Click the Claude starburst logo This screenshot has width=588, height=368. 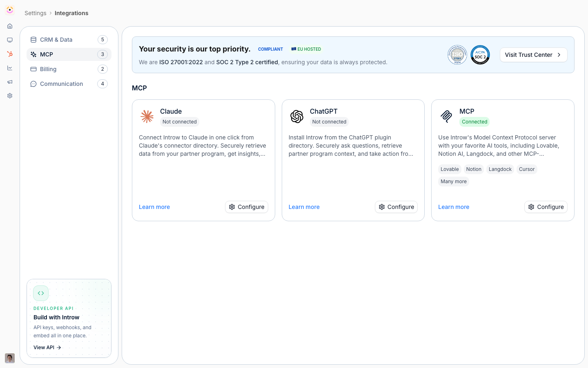tap(147, 117)
